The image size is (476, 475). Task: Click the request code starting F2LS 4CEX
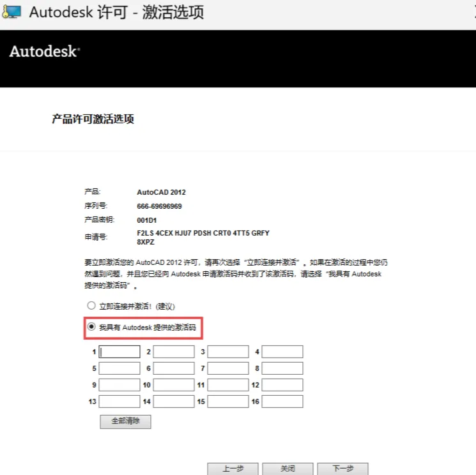203,237
